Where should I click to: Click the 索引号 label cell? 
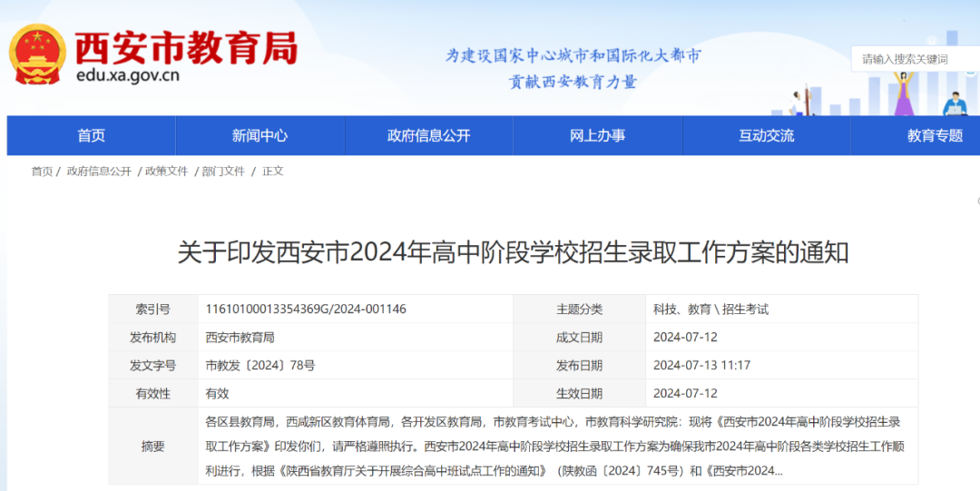coord(153,309)
